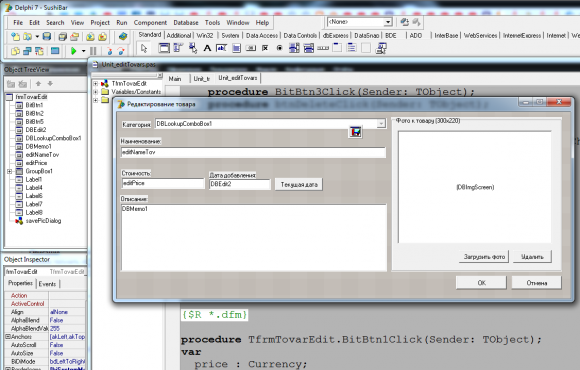The height and width of the screenshot is (370, 580).
Task: Click into the editNameTov input field
Action: pos(253,152)
